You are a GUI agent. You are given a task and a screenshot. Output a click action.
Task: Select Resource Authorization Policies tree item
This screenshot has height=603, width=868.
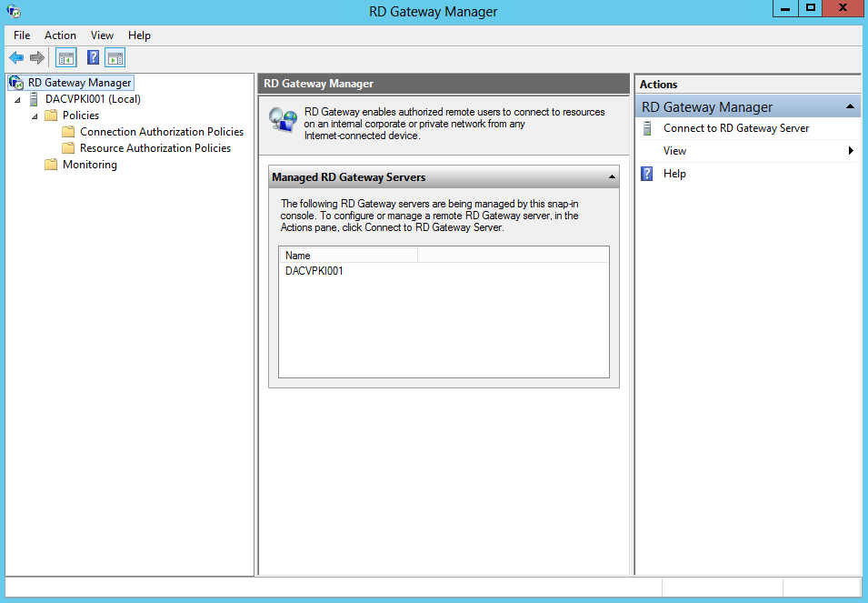coord(155,148)
